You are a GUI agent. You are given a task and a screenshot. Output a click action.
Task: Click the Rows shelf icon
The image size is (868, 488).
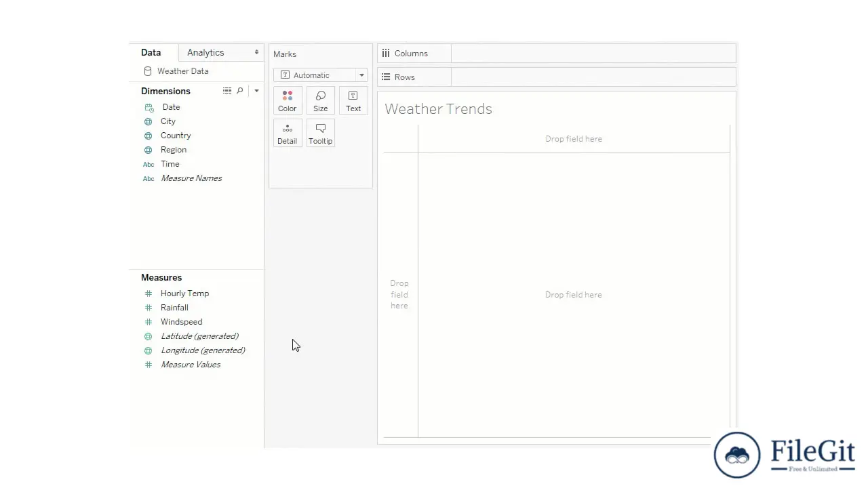tap(386, 77)
